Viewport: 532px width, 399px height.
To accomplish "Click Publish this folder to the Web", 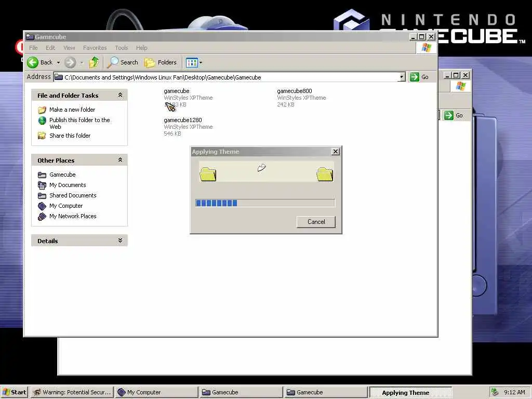I will click(79, 123).
